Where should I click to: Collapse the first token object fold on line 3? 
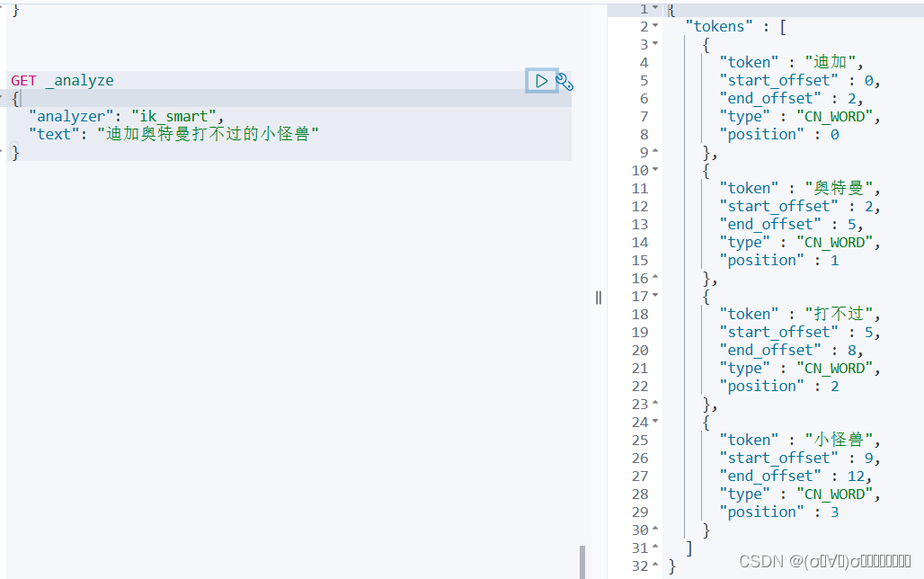click(655, 44)
